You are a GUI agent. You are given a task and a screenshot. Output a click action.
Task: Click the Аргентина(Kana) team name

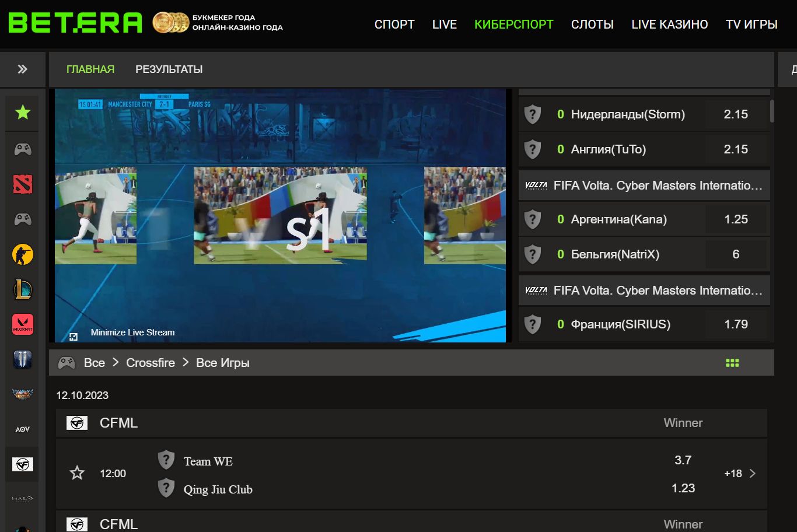click(619, 219)
